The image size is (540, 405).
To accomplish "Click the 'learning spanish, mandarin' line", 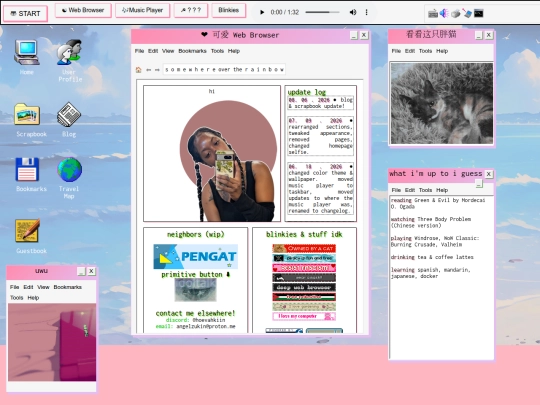I will click(x=430, y=273).
